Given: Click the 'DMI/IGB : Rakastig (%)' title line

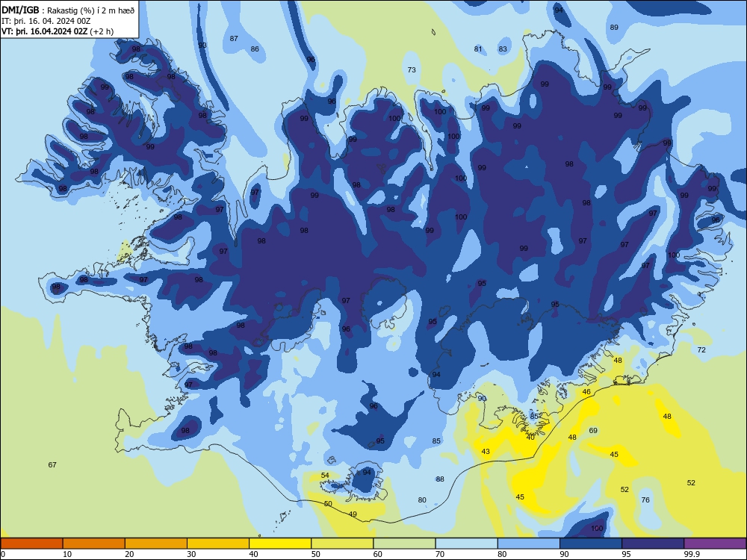Looking at the screenshot, I should pyautogui.click(x=69, y=10).
